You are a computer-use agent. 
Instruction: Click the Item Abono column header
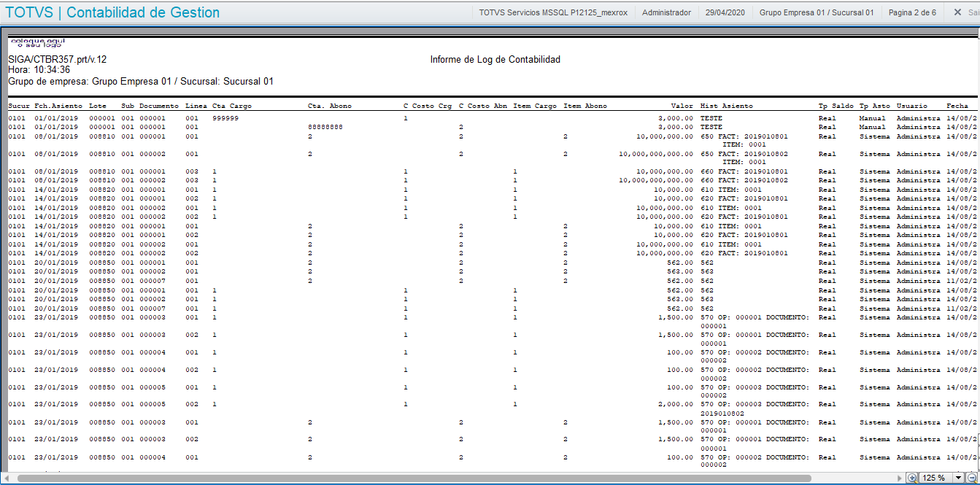[585, 106]
